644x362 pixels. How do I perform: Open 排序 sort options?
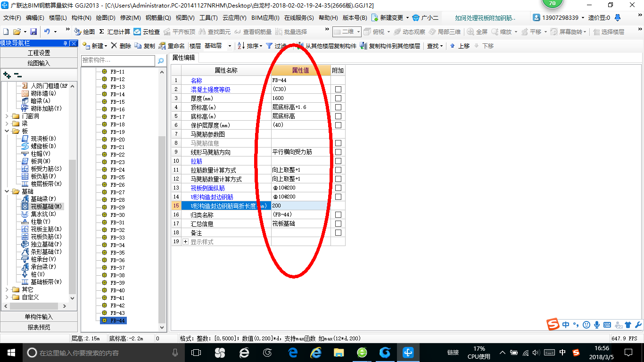point(250,46)
